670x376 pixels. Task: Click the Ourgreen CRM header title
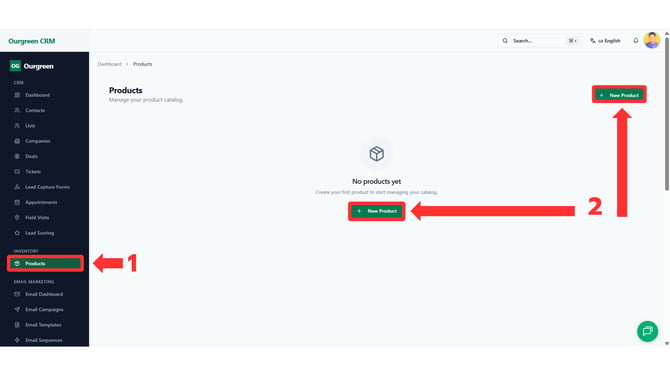pos(32,41)
